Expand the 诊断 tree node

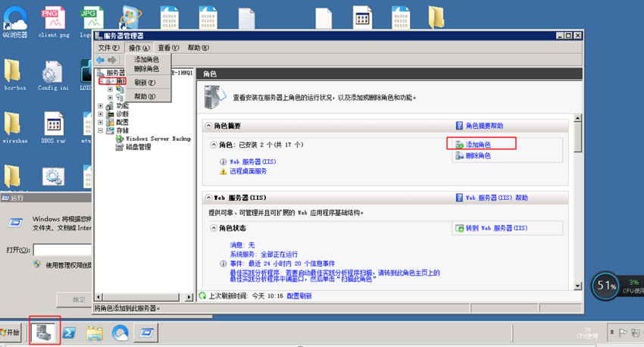click(x=100, y=114)
